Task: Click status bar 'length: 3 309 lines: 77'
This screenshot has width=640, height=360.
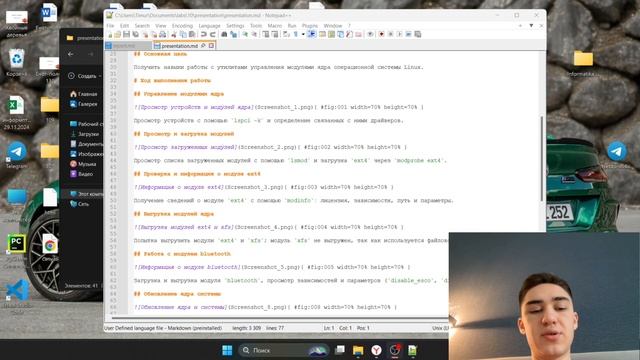Action: click(258, 328)
